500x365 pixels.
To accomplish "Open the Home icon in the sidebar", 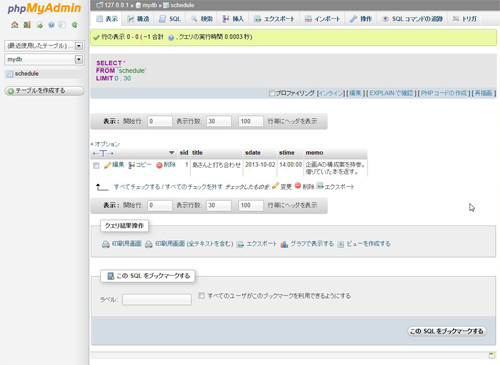I will (x=15, y=25).
